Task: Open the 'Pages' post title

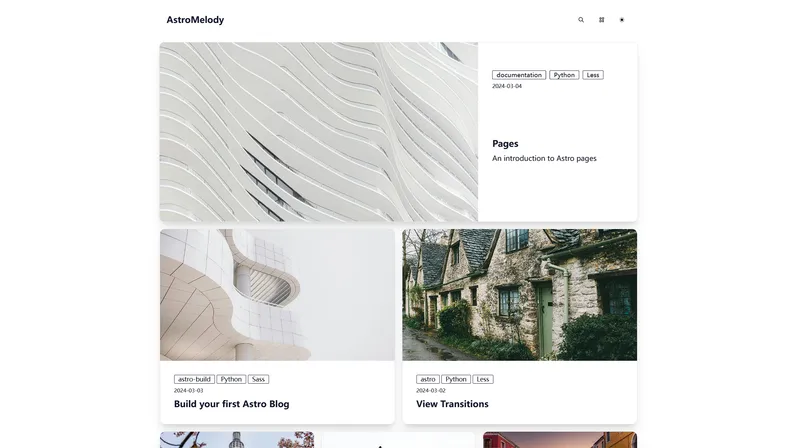Action: [x=505, y=143]
